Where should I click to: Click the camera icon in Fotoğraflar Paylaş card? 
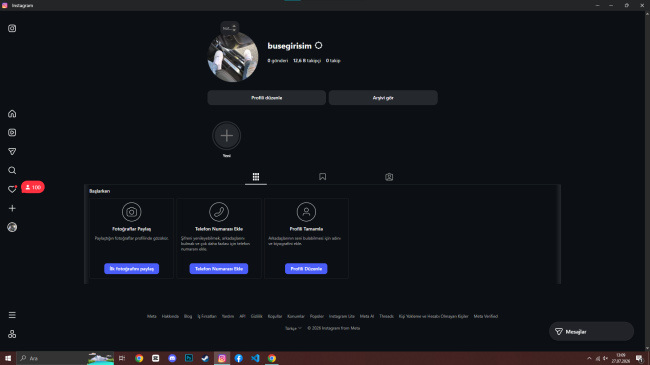coord(131,212)
